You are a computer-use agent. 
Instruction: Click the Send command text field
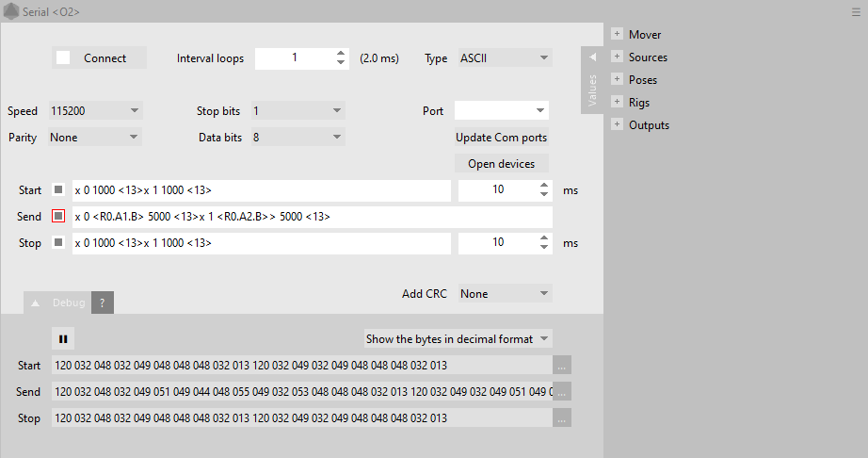(x=311, y=217)
